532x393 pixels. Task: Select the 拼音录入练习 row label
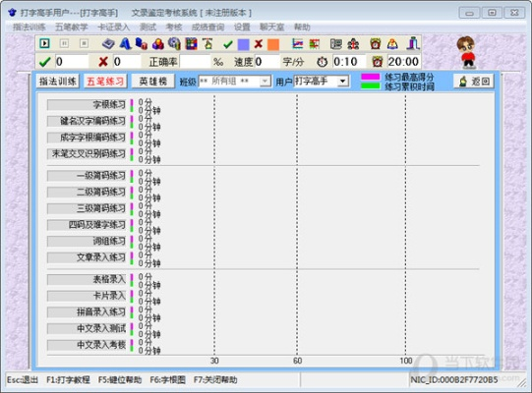tap(87, 312)
